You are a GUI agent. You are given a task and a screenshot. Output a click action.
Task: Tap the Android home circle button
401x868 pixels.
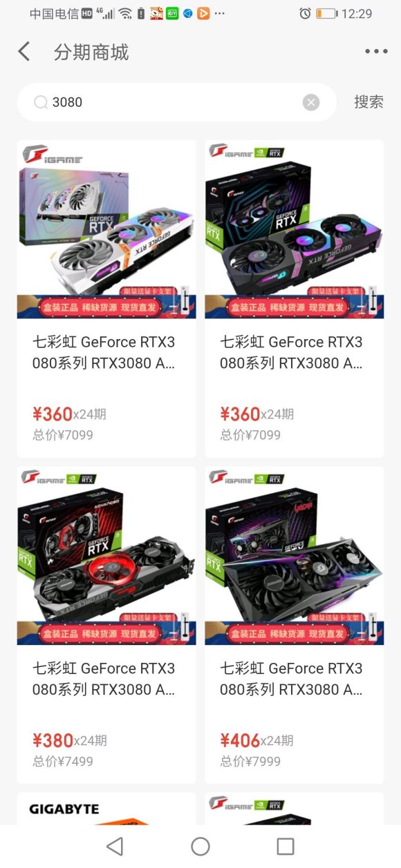(200, 846)
